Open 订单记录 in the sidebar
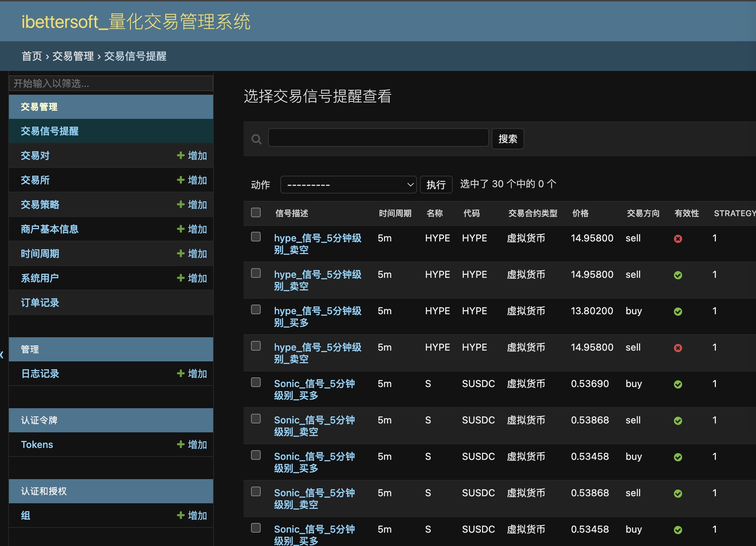 tap(40, 303)
